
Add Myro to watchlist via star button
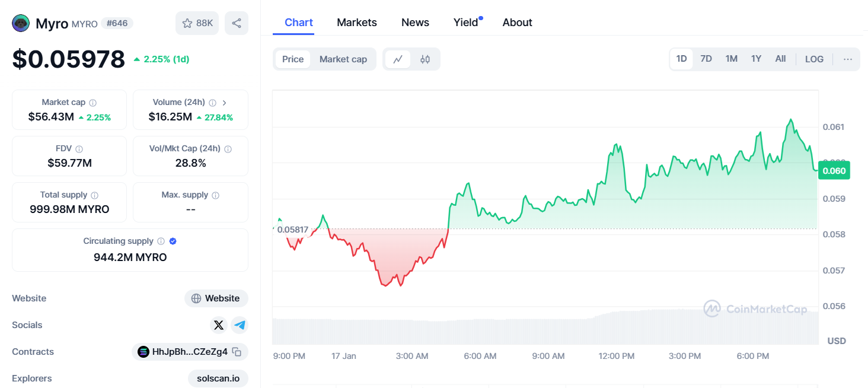pos(197,23)
